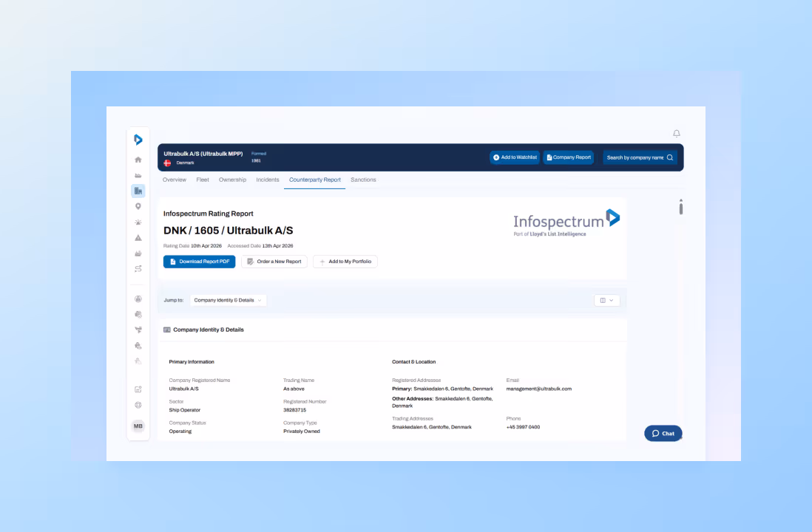Select the highlighted companies building icon
This screenshot has width=812, height=532.
point(138,191)
